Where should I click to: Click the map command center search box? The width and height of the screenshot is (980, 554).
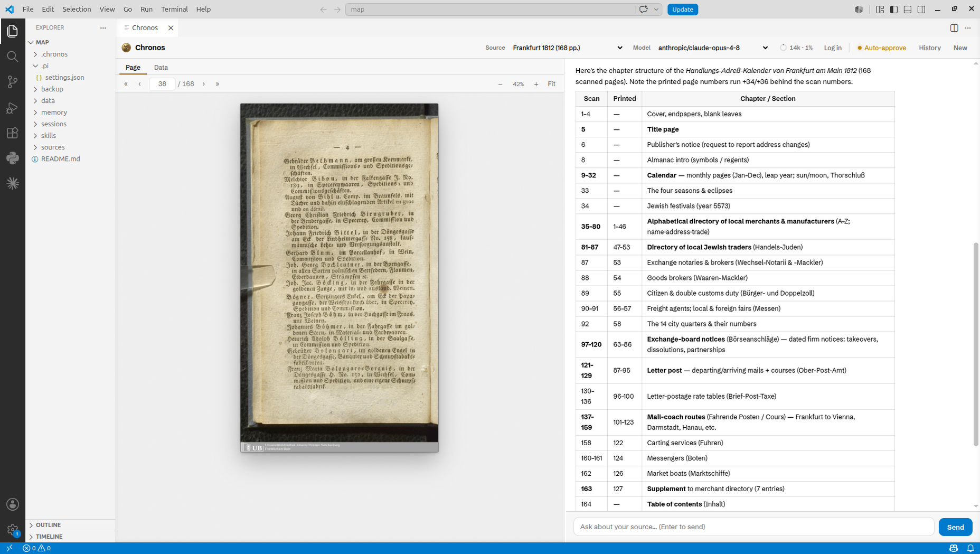[490, 10]
